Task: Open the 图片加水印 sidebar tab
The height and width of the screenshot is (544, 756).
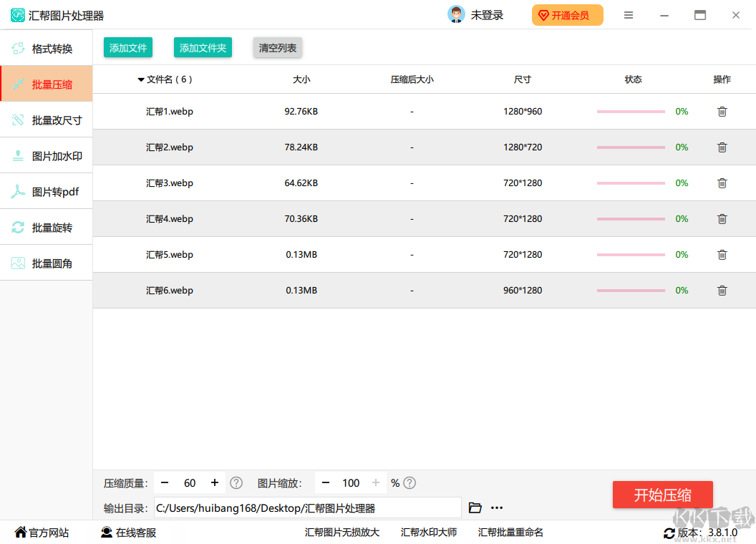Action: pos(47,156)
